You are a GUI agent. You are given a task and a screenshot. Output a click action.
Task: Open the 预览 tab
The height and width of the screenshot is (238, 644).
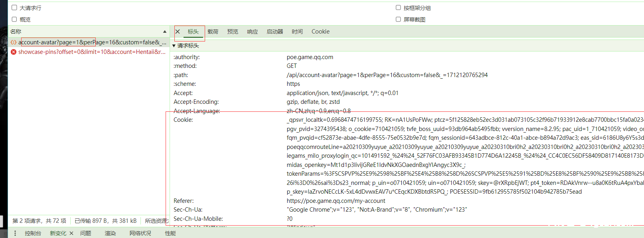233,32
